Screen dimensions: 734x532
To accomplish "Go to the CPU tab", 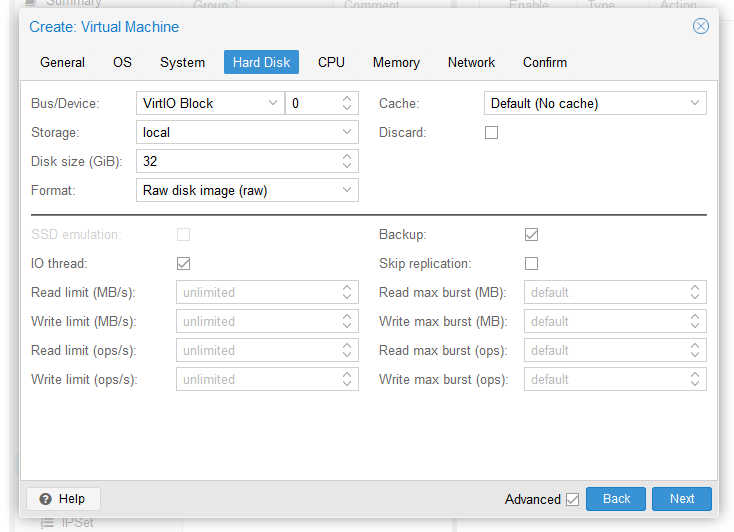I will pyautogui.click(x=331, y=62).
